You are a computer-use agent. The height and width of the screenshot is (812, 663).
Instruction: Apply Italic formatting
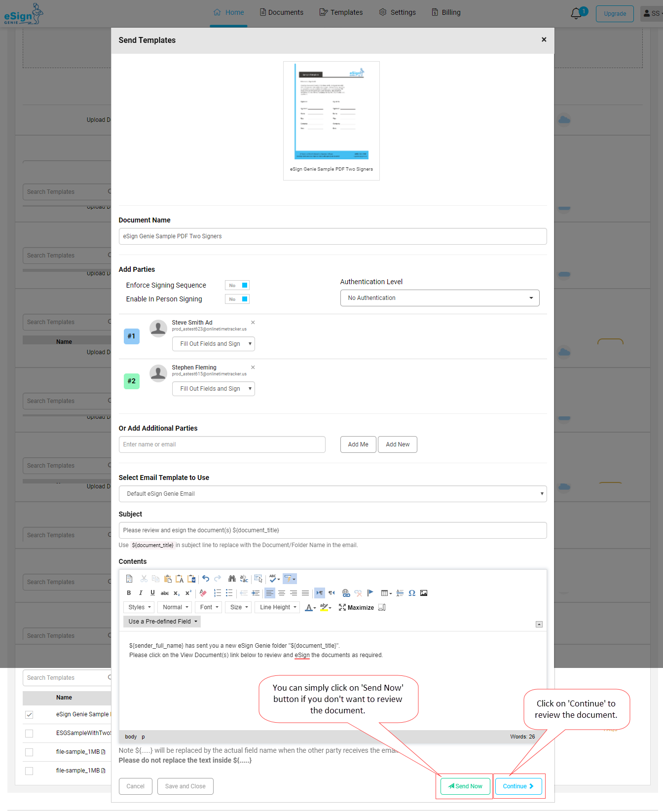point(141,593)
